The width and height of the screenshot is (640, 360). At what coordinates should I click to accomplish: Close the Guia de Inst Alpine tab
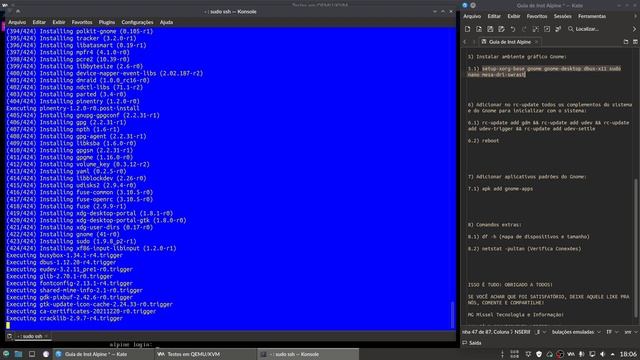537,42
